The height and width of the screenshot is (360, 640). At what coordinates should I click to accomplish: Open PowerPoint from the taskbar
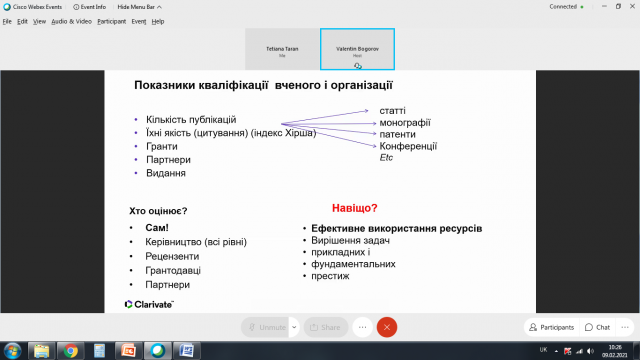pos(129,351)
